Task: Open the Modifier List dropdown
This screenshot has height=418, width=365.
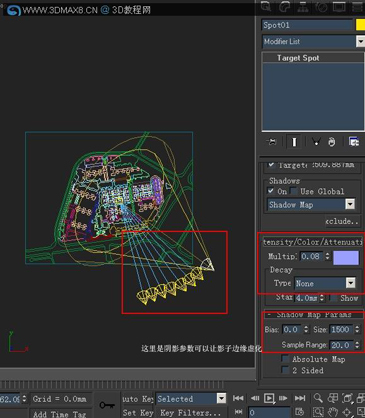Action: point(360,42)
